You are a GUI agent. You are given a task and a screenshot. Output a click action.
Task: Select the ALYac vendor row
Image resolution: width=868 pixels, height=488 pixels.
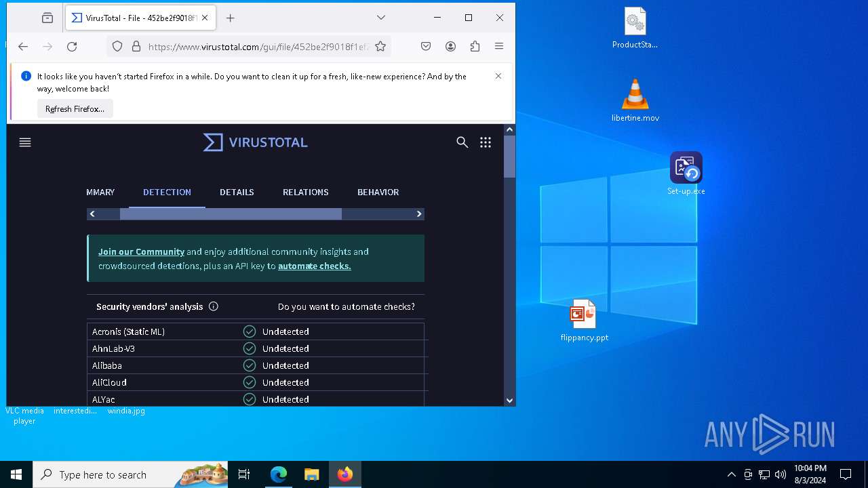click(x=256, y=399)
